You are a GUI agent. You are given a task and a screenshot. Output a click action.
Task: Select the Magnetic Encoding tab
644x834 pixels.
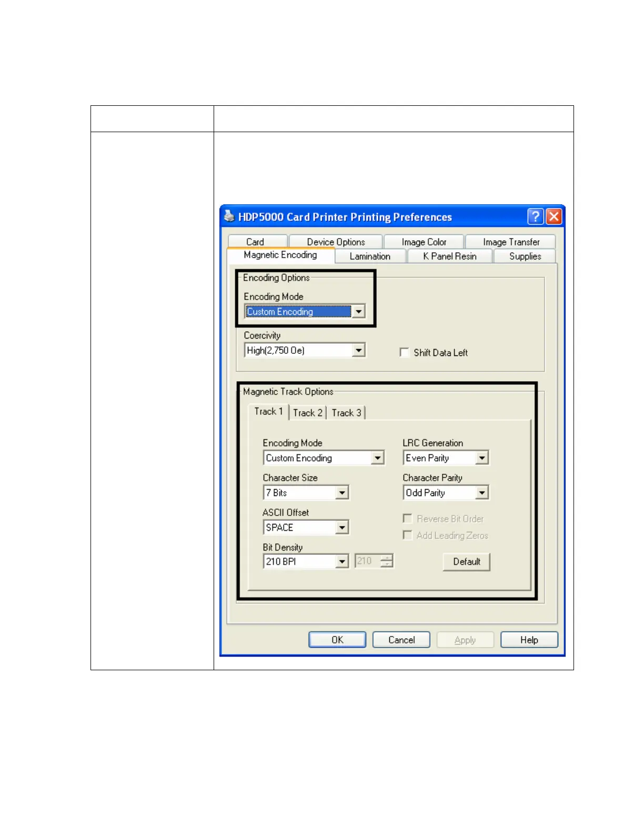tap(280, 255)
